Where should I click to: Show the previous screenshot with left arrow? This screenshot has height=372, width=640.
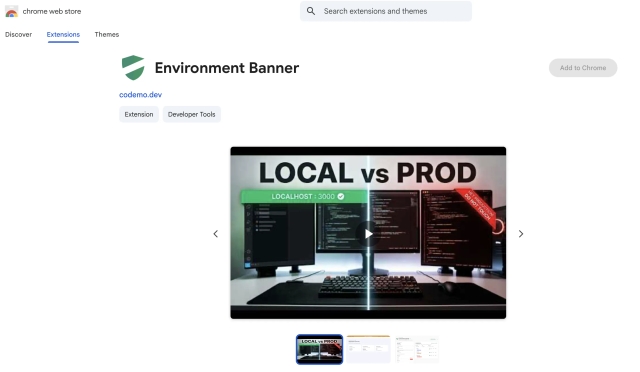[216, 234]
